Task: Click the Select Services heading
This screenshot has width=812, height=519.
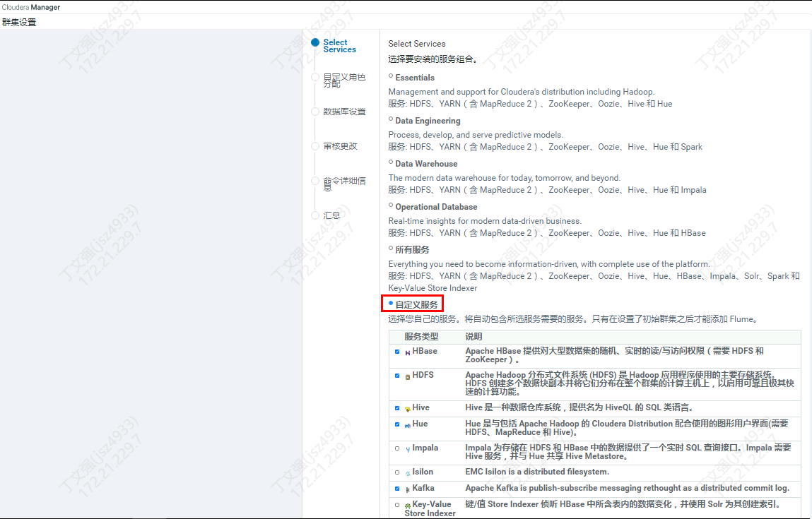Action: (x=417, y=44)
